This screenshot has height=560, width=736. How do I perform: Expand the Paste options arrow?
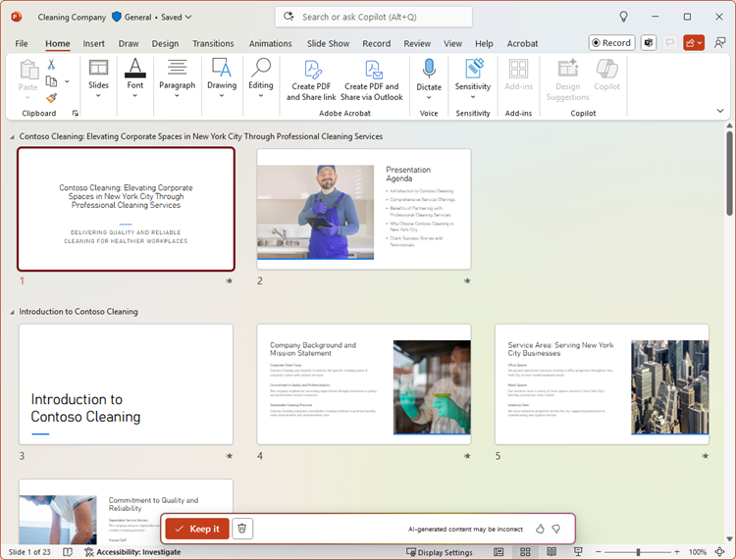27,97
